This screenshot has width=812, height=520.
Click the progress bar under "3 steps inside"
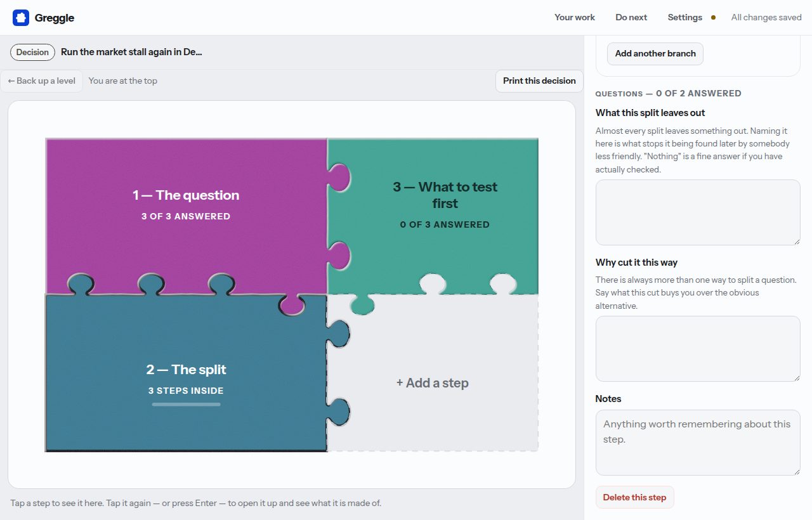click(x=186, y=404)
